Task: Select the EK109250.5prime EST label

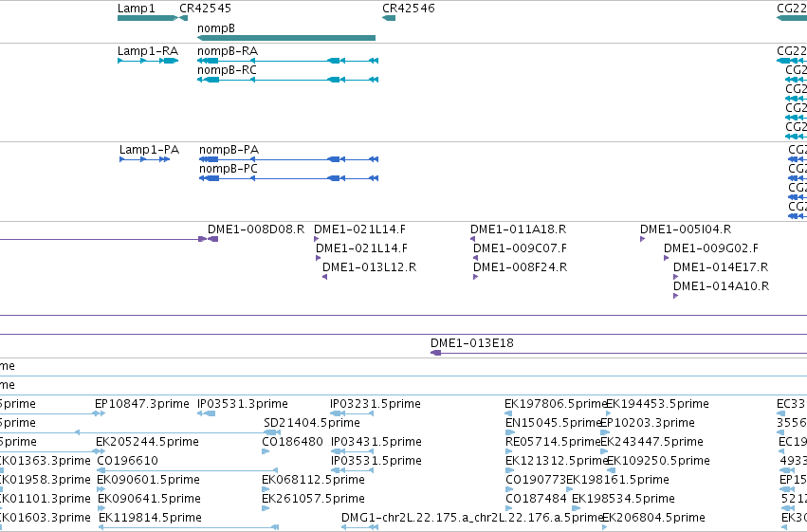Action: 659,461
